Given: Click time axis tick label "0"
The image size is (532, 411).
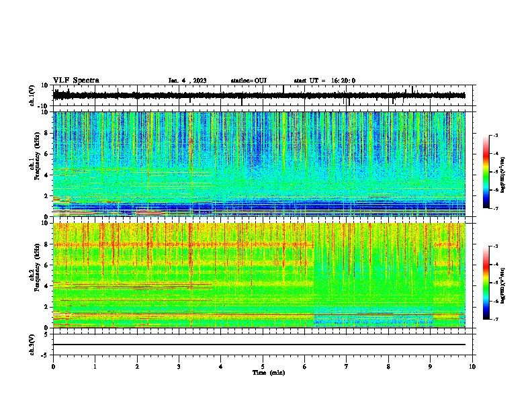Looking at the screenshot, I should (53, 367).
